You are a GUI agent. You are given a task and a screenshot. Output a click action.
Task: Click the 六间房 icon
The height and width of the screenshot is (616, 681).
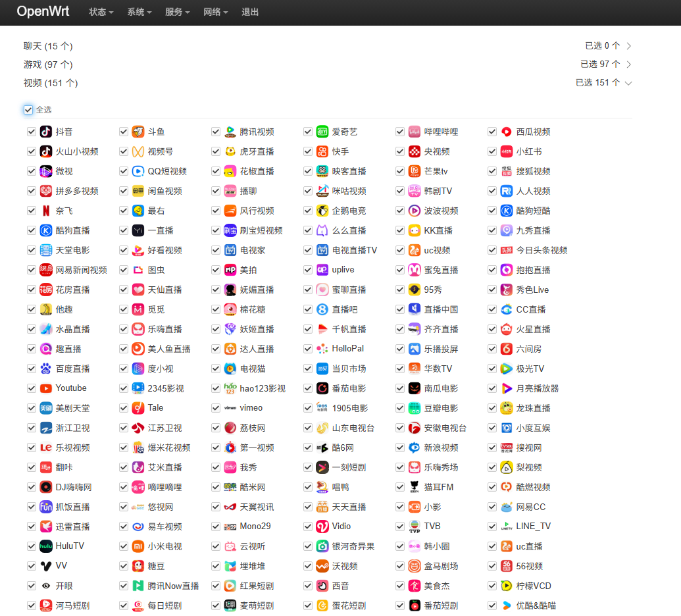click(x=507, y=349)
